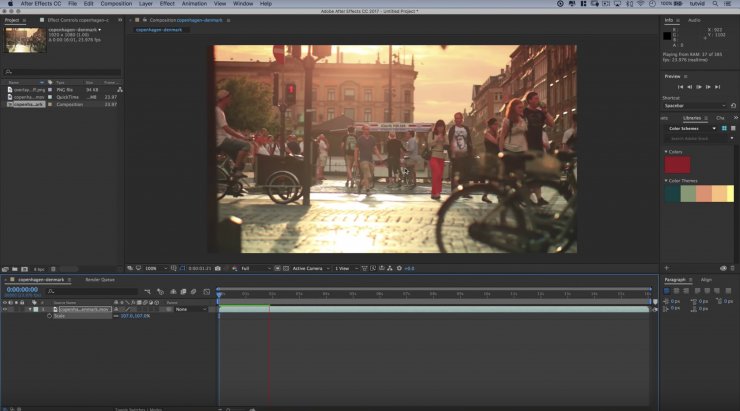Select the yellow color in the theme

tap(730, 193)
